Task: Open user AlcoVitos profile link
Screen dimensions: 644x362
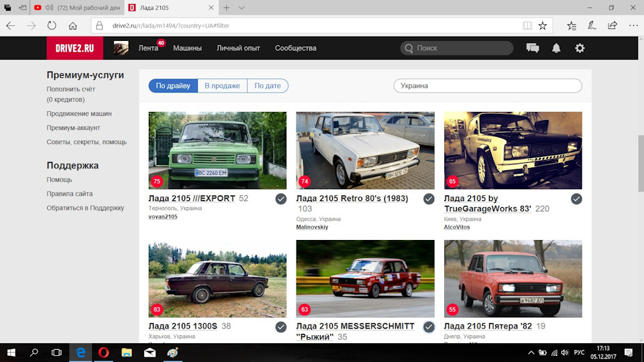Action: (x=457, y=227)
